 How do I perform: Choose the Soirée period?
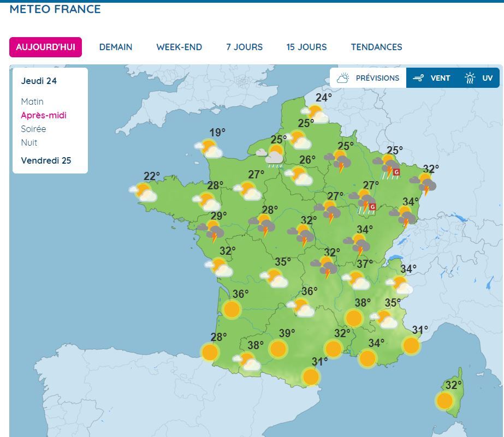33,129
